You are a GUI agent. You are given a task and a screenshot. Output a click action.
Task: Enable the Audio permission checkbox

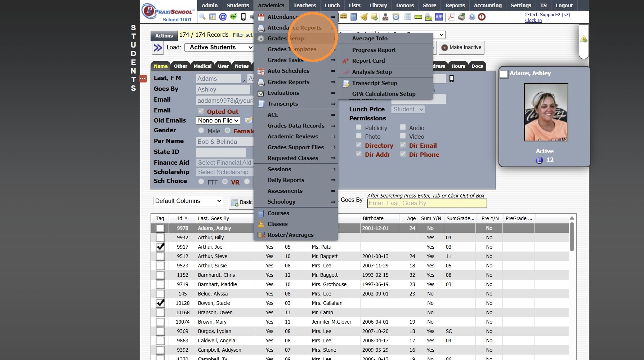click(x=403, y=127)
